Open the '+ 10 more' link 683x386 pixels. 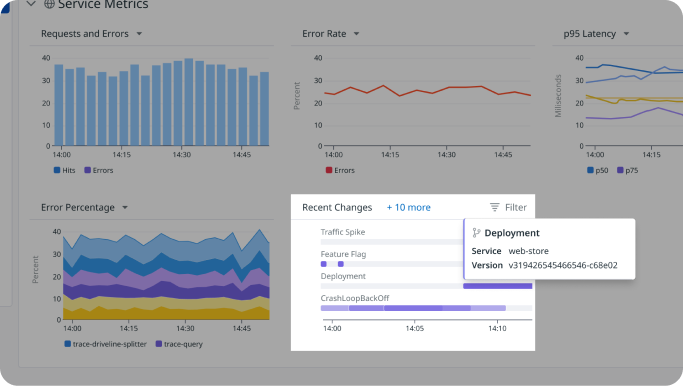[409, 207]
